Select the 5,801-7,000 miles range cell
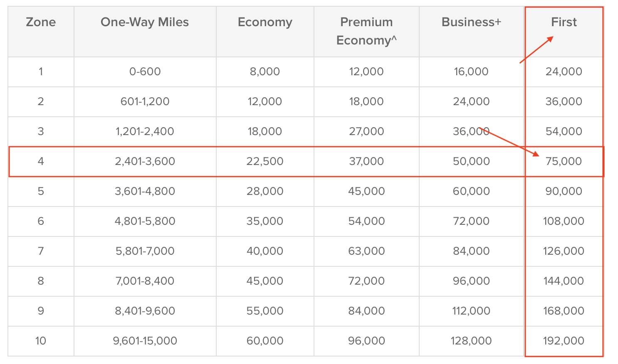This screenshot has height=364, width=618. pyautogui.click(x=145, y=251)
